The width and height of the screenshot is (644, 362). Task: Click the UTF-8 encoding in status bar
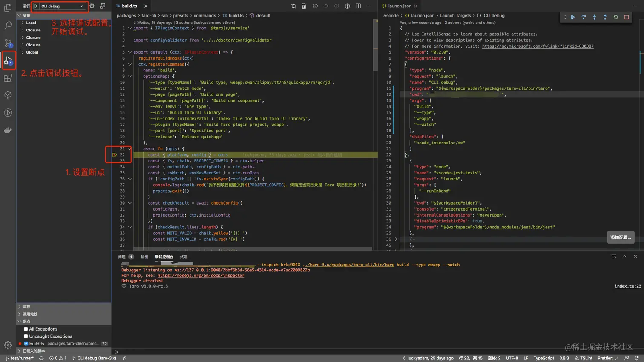(x=512, y=358)
